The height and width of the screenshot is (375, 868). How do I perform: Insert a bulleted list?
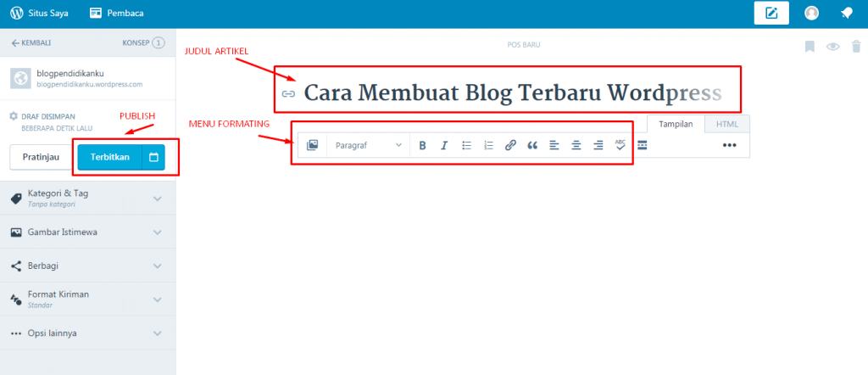[x=467, y=145]
